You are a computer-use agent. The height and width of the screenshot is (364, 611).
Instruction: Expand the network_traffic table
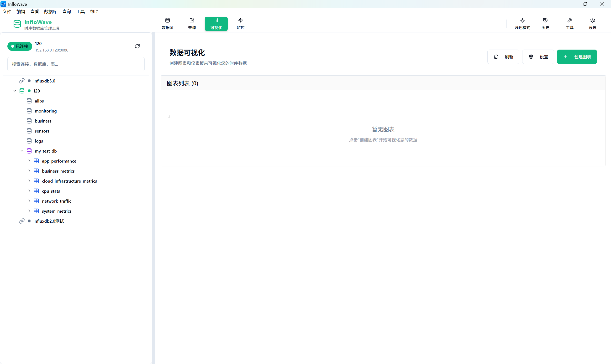[29, 201]
